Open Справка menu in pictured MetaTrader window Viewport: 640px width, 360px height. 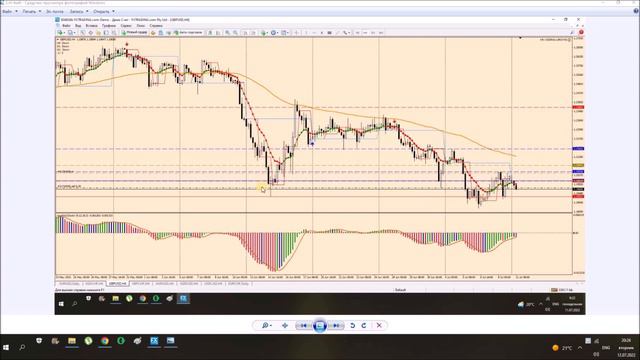pos(156,26)
